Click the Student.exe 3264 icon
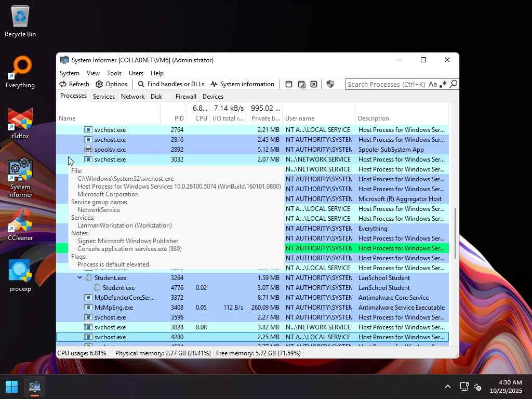The width and height of the screenshot is (532, 399). pos(88,277)
